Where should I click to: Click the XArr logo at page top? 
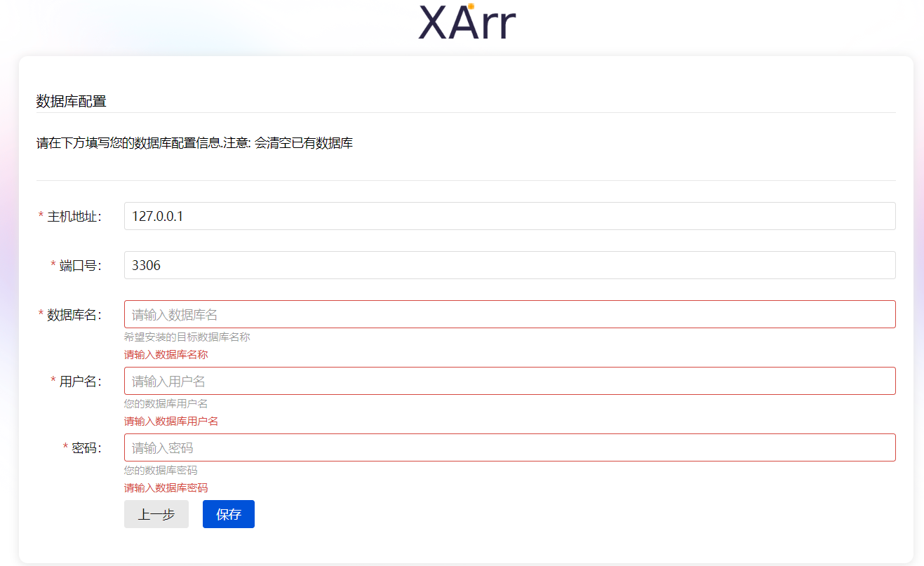click(x=465, y=22)
